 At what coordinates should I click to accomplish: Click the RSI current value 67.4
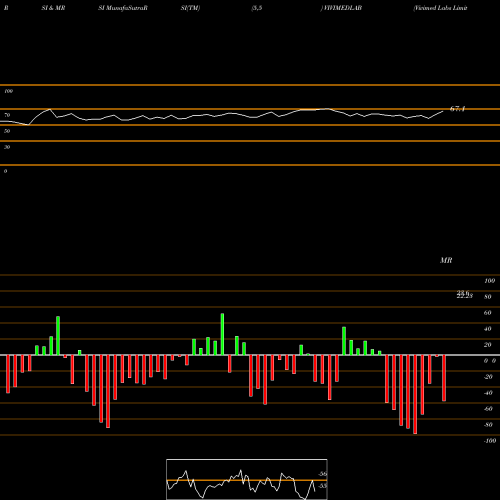click(x=457, y=109)
